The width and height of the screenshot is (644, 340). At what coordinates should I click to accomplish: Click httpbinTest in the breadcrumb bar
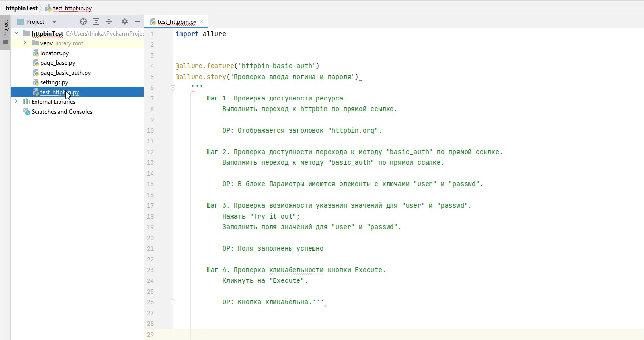[x=21, y=8]
